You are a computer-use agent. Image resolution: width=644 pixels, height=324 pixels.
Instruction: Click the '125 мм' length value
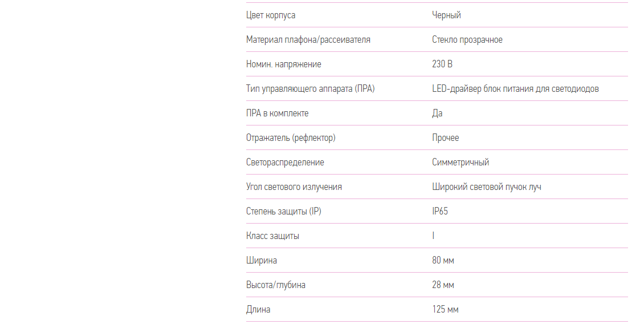[x=445, y=310]
